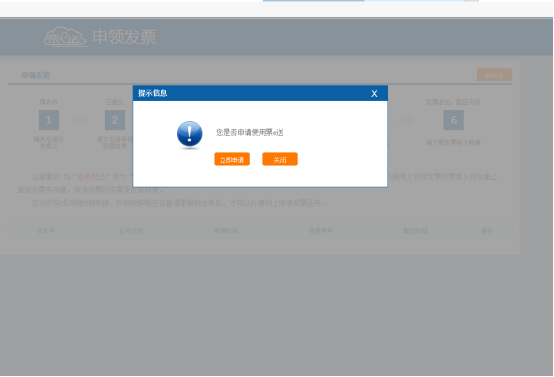Click the faded 新申请 button on the page
The image size is (554, 377).
pos(494,75)
